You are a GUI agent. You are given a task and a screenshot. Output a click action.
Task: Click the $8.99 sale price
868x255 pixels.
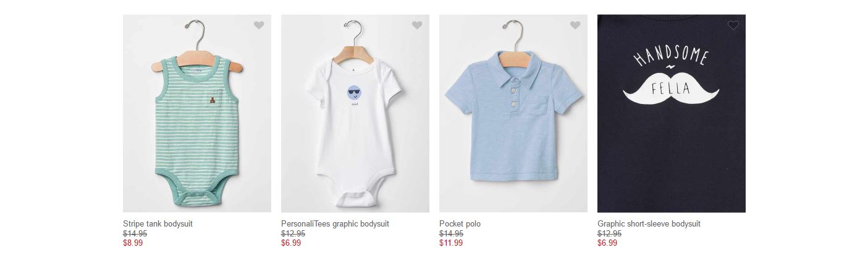[133, 243]
